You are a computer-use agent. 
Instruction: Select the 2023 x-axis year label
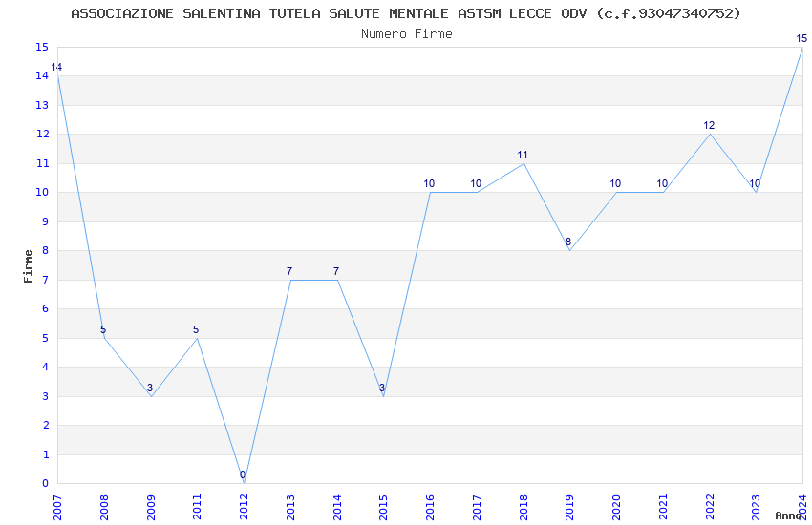click(756, 508)
